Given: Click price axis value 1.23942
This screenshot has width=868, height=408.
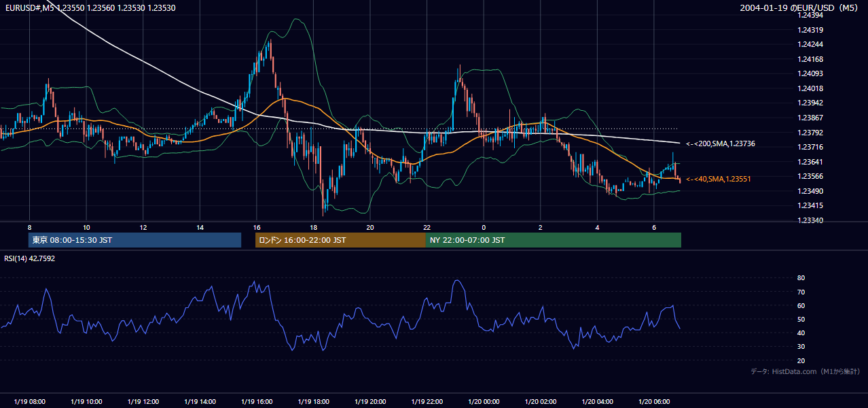Looking at the screenshot, I should click(x=811, y=103).
